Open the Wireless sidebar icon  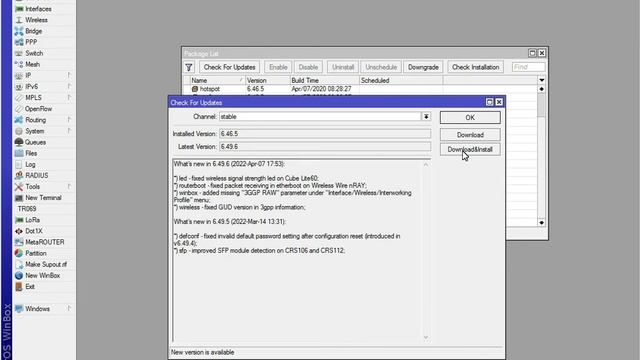coord(19,20)
